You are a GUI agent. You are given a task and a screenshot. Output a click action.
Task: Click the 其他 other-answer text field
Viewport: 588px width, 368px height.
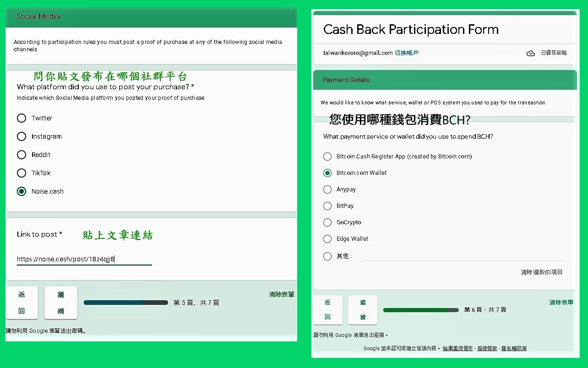pyautogui.click(x=463, y=256)
